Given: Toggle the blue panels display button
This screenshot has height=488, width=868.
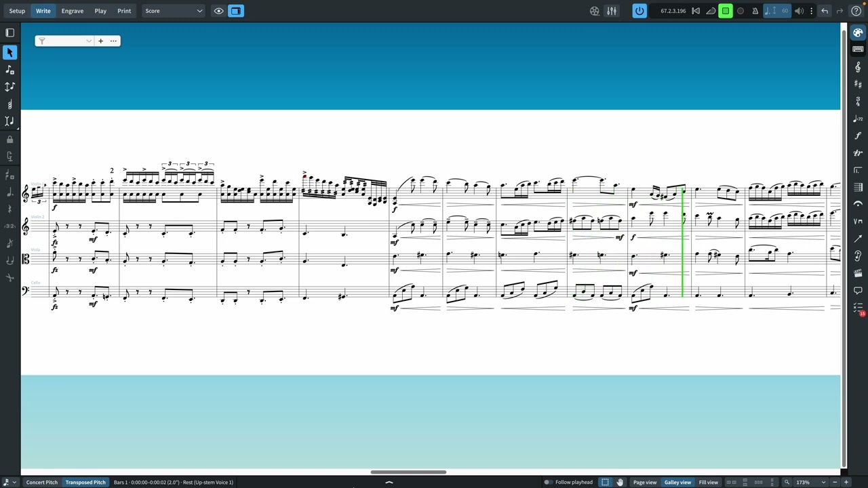Looking at the screenshot, I should pyautogui.click(x=236, y=11).
